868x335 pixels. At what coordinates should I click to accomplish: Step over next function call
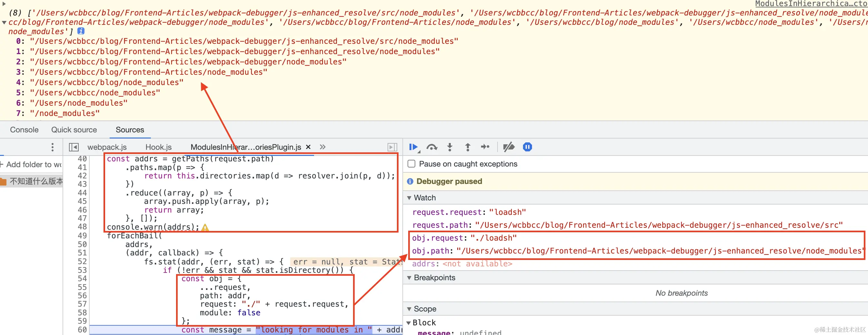click(432, 147)
